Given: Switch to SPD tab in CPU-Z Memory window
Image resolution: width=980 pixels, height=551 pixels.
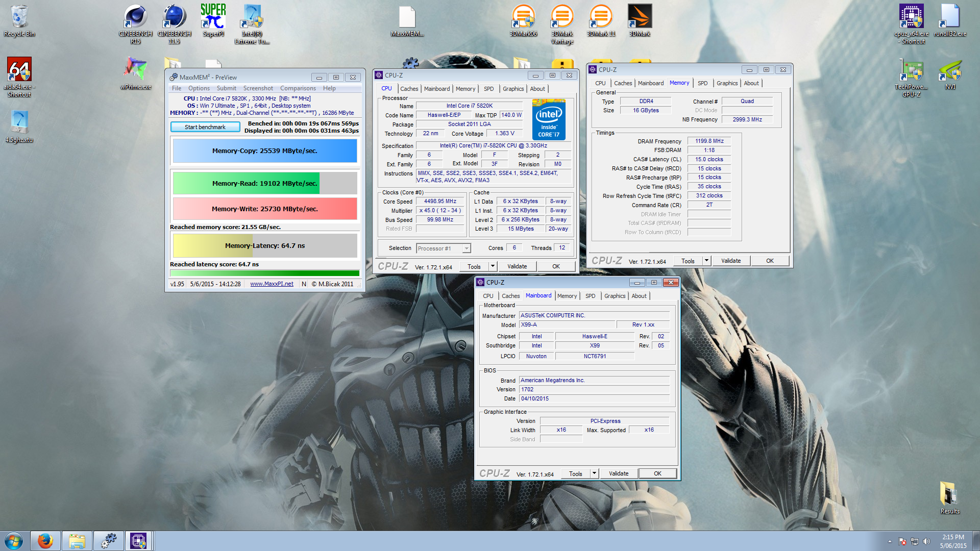Looking at the screenshot, I should [702, 83].
